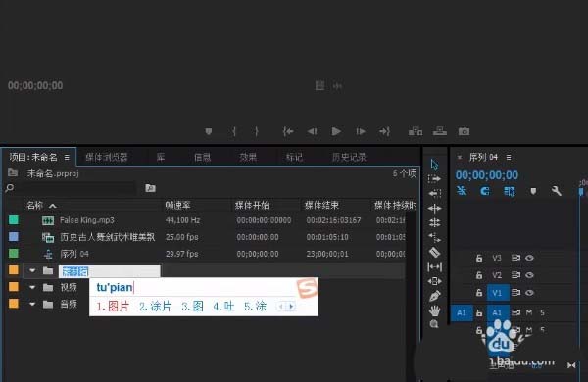Mute audio track A1
The height and width of the screenshot is (382, 588).
(529, 312)
